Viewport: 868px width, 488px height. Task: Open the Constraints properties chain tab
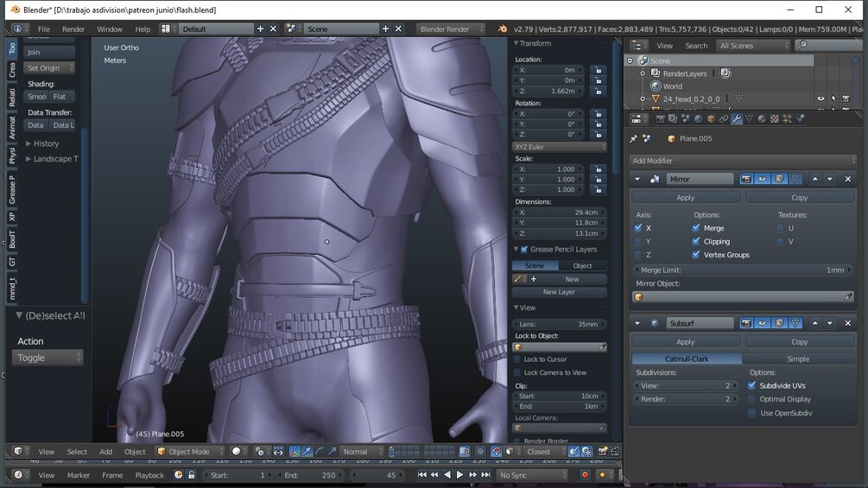tap(724, 119)
